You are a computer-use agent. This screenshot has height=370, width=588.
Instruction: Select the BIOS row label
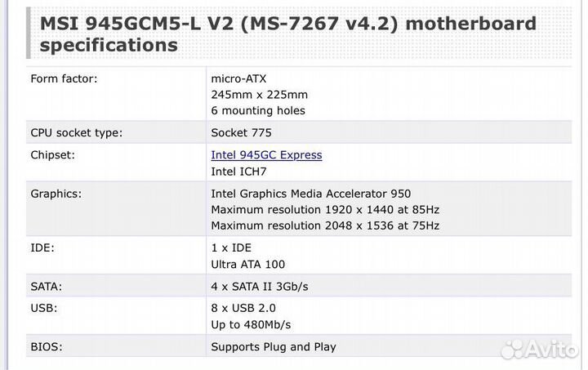pyautogui.click(x=46, y=346)
